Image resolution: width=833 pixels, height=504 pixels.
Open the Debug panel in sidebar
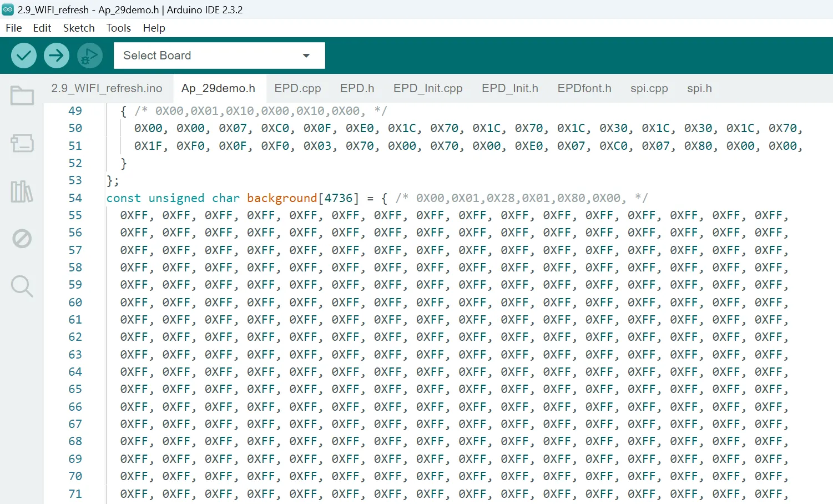tap(22, 239)
